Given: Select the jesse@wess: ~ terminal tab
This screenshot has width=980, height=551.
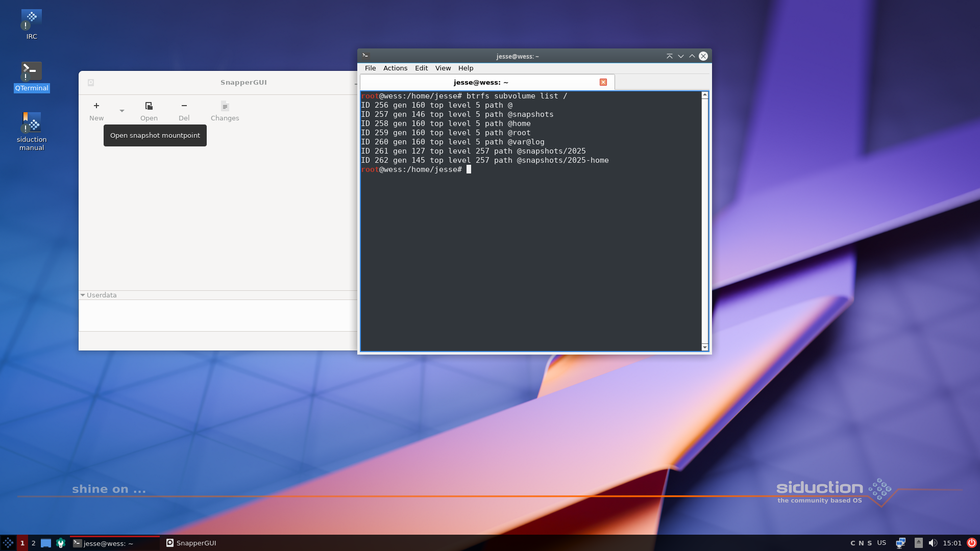Looking at the screenshot, I should point(481,82).
